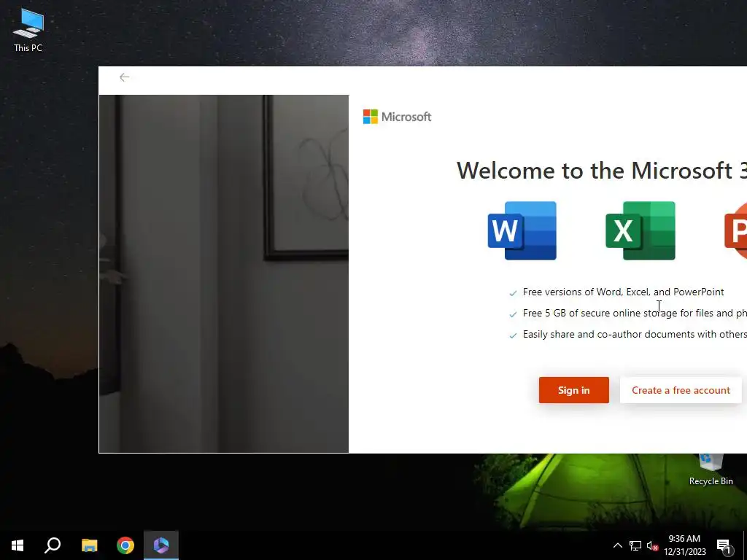747x560 pixels.
Task: Click the 'Welcome to the Microsoft' heading
Action: (x=602, y=171)
